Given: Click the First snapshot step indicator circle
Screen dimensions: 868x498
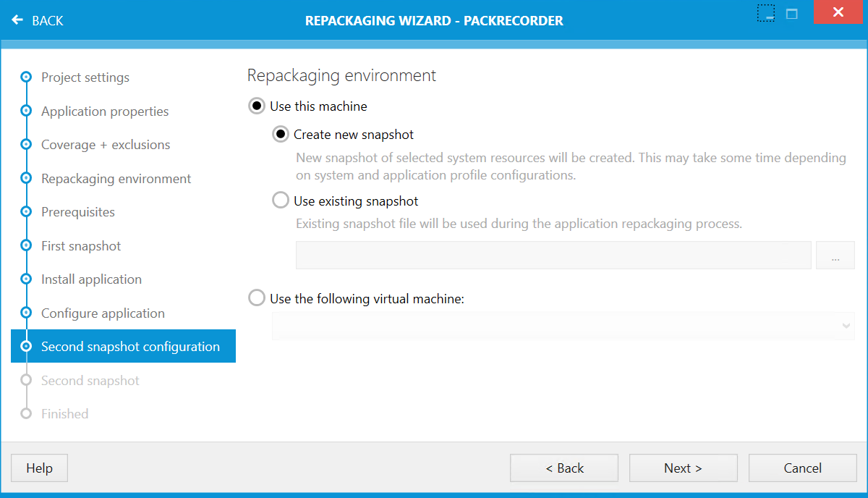Looking at the screenshot, I should pos(26,245).
